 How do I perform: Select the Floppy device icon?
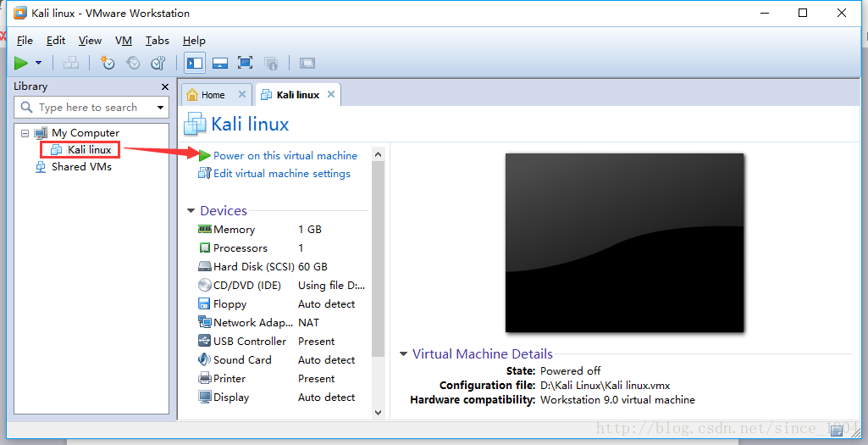tap(204, 303)
